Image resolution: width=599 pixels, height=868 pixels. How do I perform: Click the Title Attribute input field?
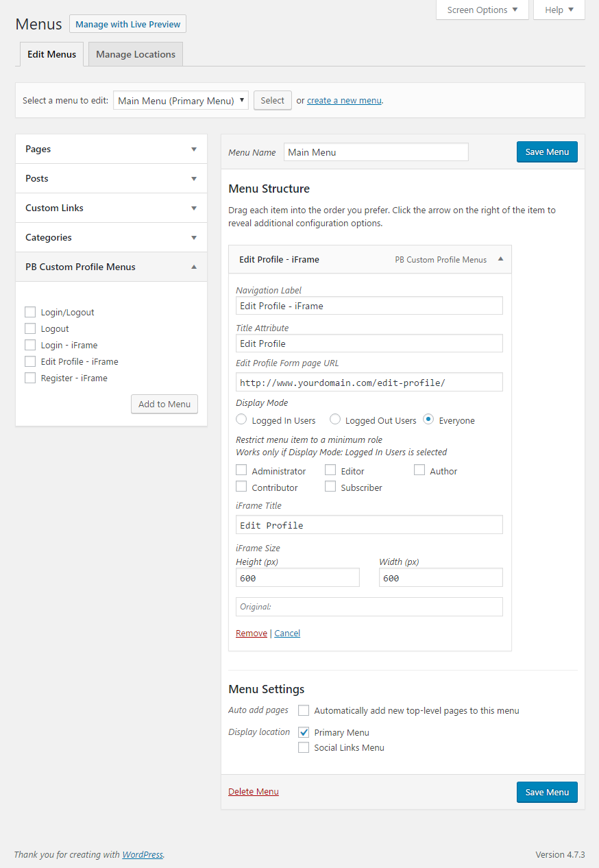[x=369, y=343]
